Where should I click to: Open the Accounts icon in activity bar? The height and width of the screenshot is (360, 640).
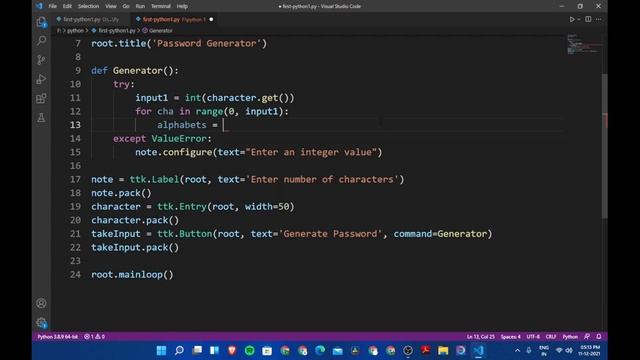41,303
